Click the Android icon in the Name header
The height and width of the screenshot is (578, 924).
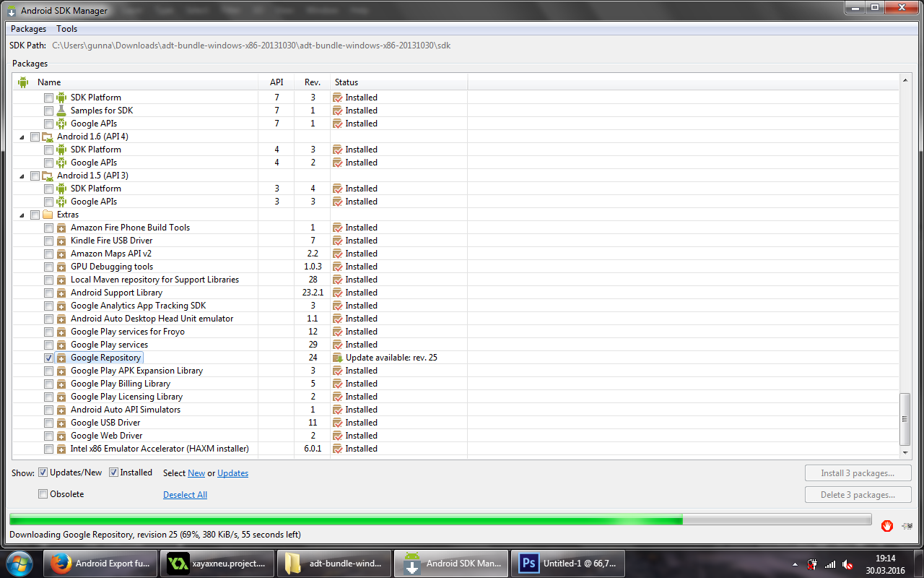point(23,82)
